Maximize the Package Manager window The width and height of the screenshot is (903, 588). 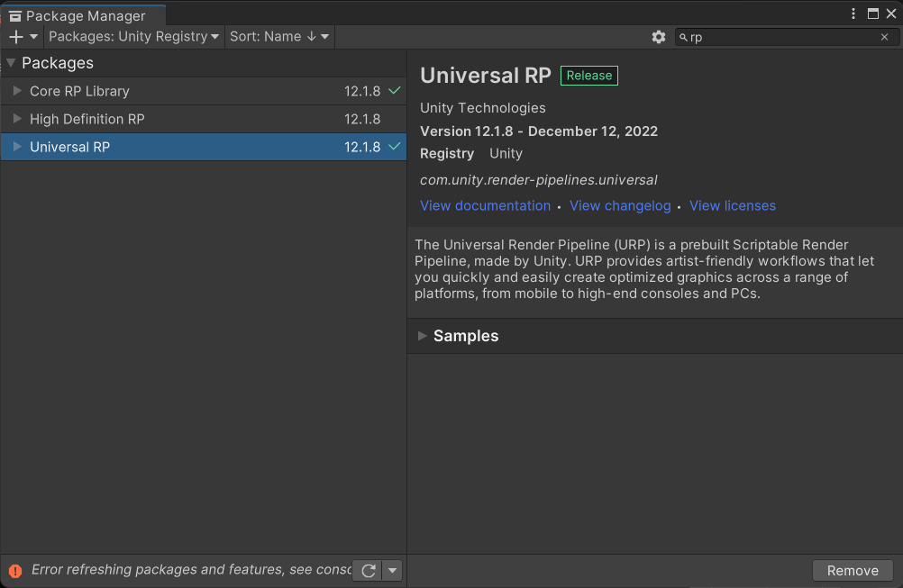873,14
